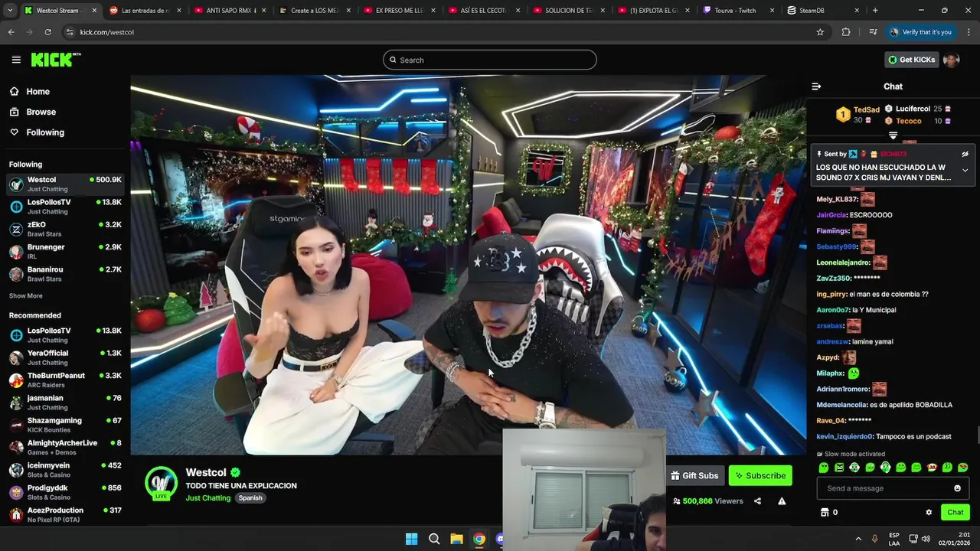Image resolution: width=980 pixels, height=551 pixels.
Task: Click inside the Search field
Action: click(490, 60)
